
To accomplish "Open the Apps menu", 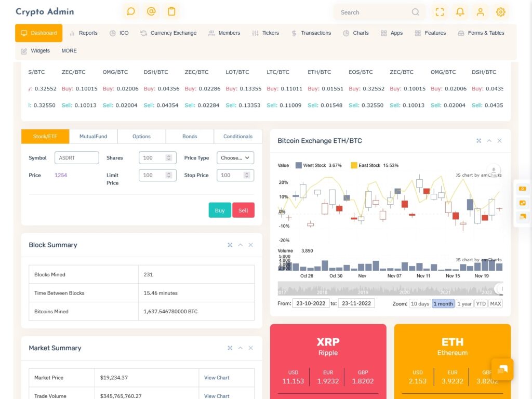I will 392,33.
